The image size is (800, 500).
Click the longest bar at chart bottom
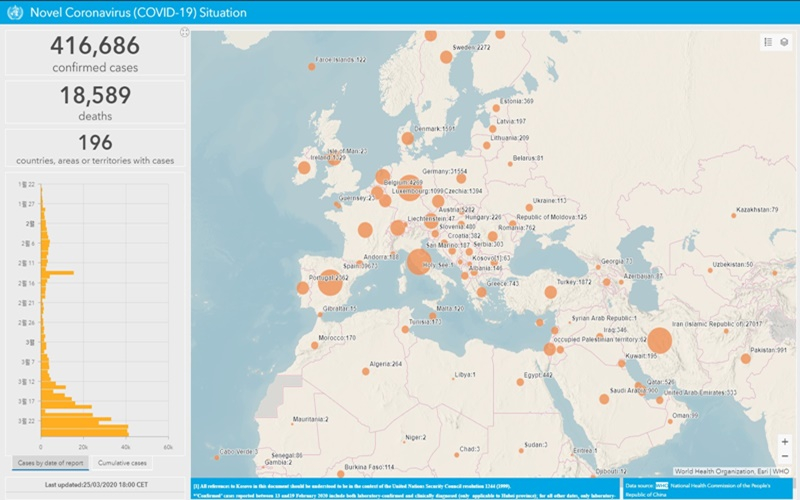tap(84, 431)
